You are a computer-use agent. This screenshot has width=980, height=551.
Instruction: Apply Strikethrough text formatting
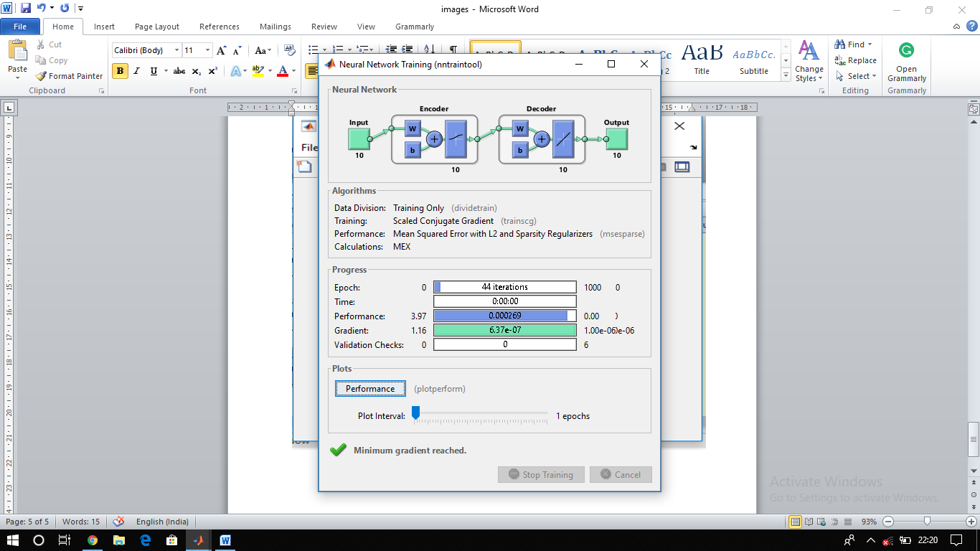179,71
